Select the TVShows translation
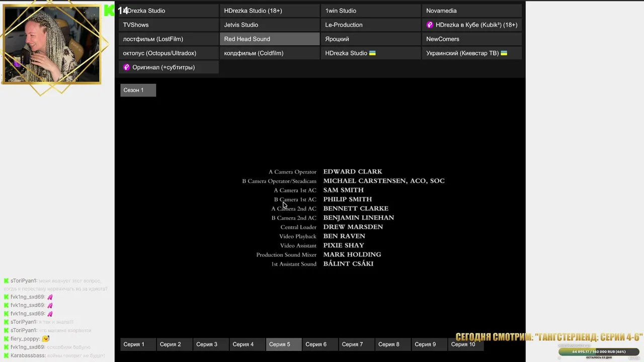The width and height of the screenshot is (644, 362). coord(169,25)
